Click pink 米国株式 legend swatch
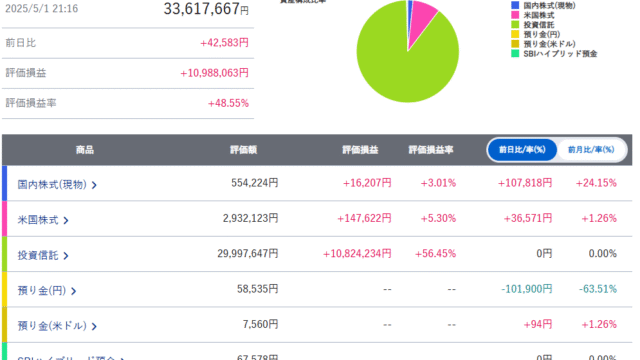Image resolution: width=640 pixels, height=360 pixels. coord(515,15)
